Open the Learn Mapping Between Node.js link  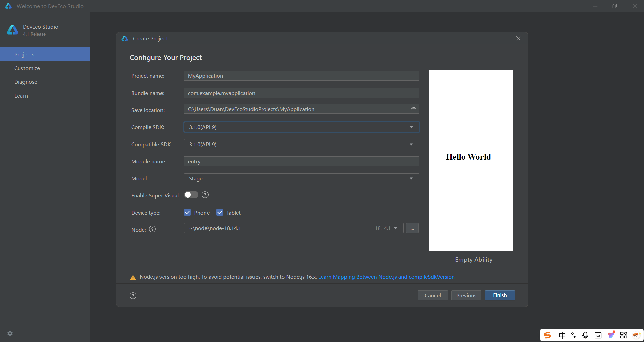(x=386, y=277)
